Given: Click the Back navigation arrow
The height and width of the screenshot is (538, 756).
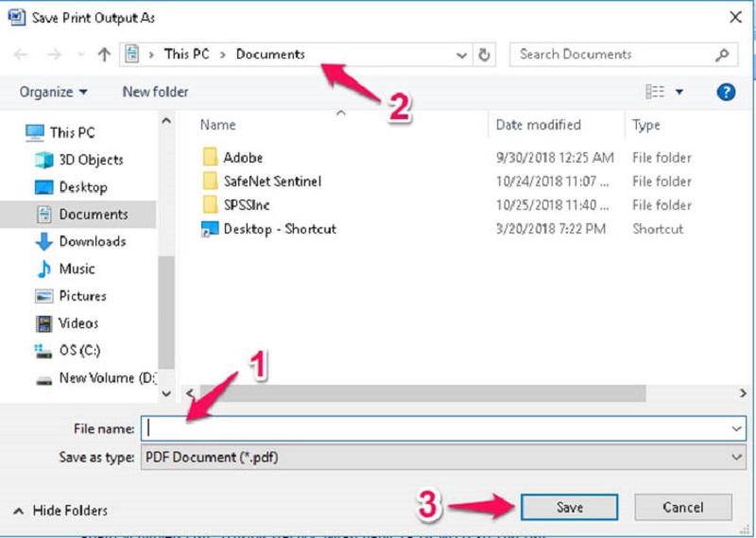Looking at the screenshot, I should pyautogui.click(x=20, y=55).
